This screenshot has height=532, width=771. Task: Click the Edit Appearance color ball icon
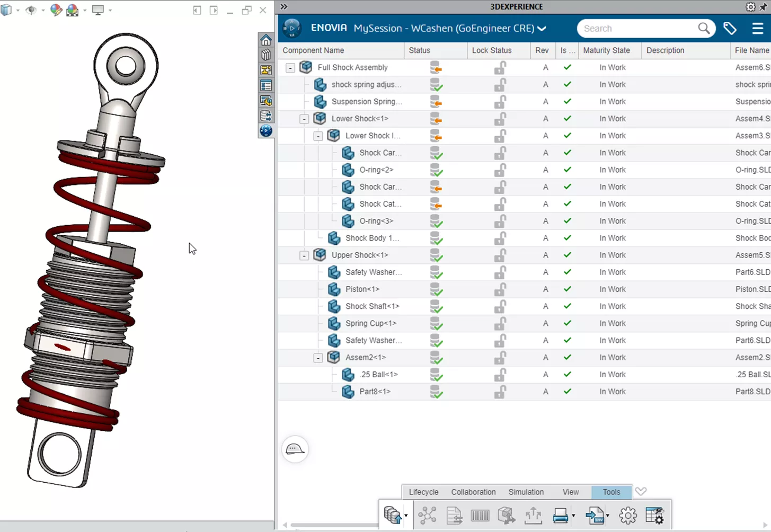(x=56, y=10)
